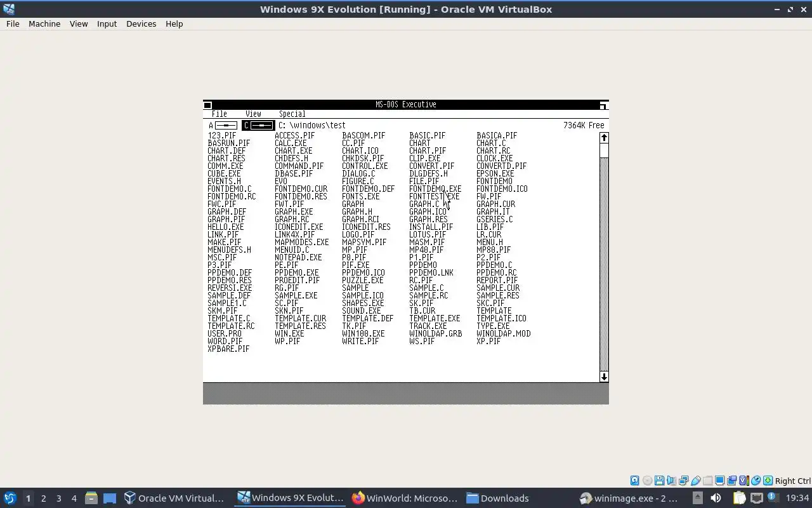Select file XPBARE.PIF
The height and width of the screenshot is (508, 812).
tap(228, 349)
